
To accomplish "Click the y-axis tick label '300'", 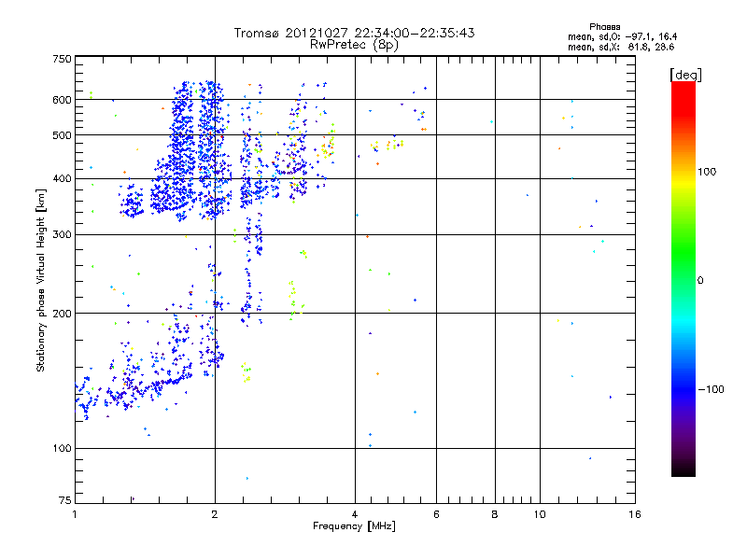I will (x=62, y=235).
